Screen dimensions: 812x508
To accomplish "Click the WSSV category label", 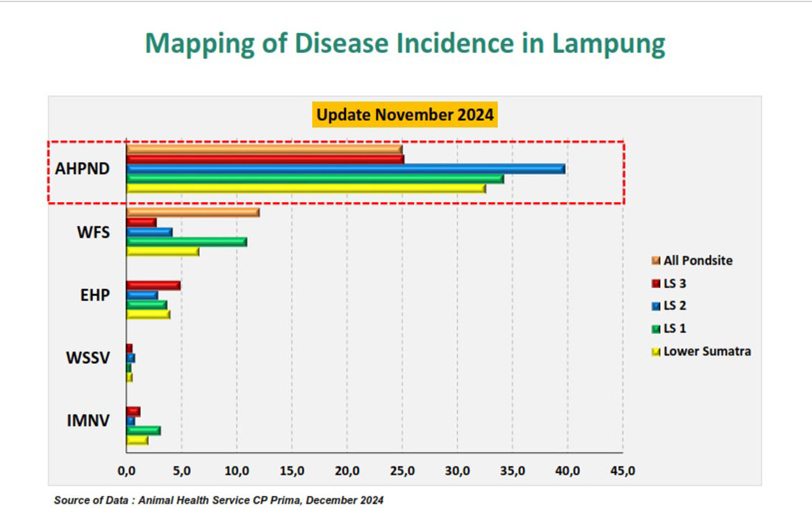I will click(88, 358).
